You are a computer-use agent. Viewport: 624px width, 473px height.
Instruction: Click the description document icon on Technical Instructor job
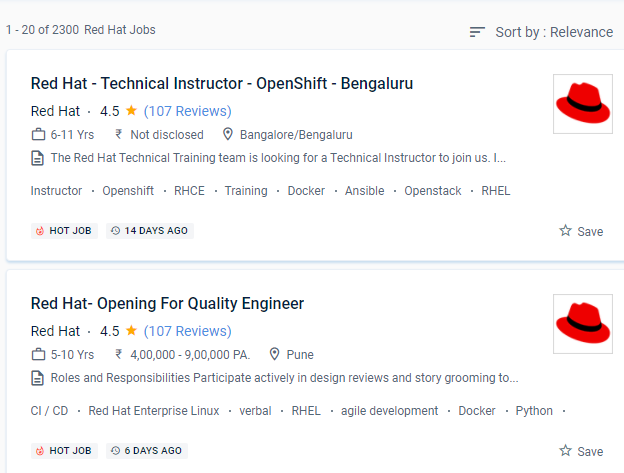tap(38, 158)
